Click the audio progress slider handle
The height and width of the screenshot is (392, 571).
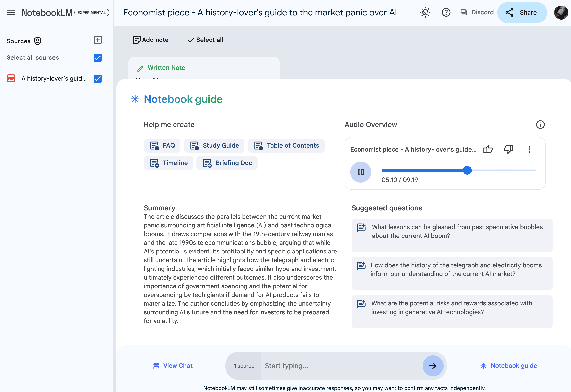467,170
